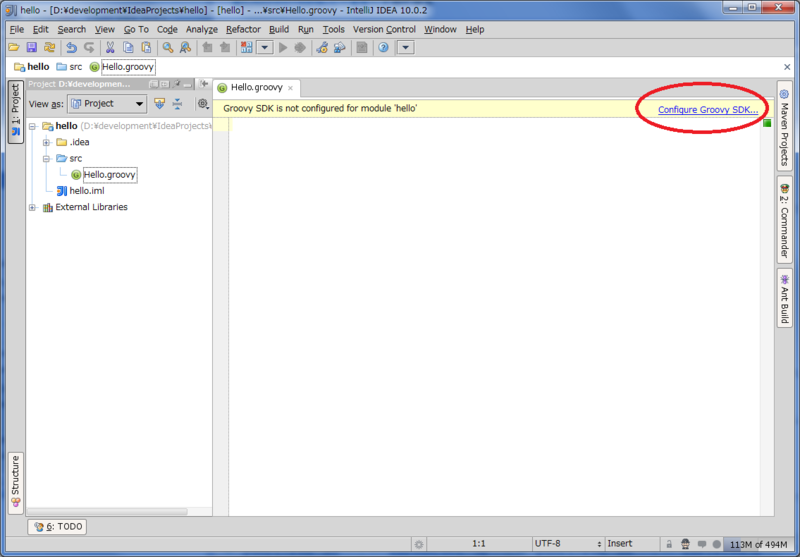
Task: Open the Build menu
Action: pyautogui.click(x=279, y=30)
